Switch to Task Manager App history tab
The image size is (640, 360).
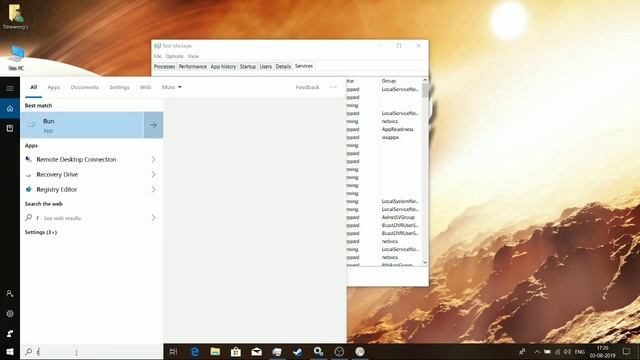pos(223,67)
